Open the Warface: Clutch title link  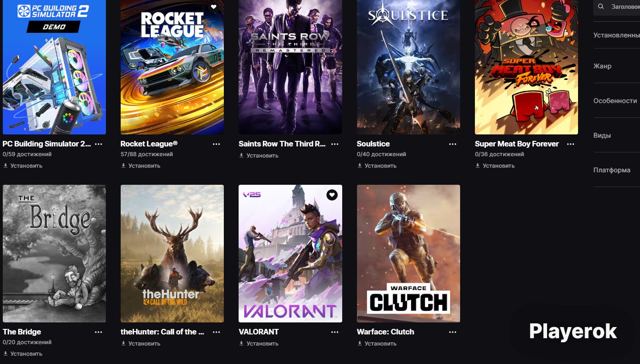[x=385, y=332]
